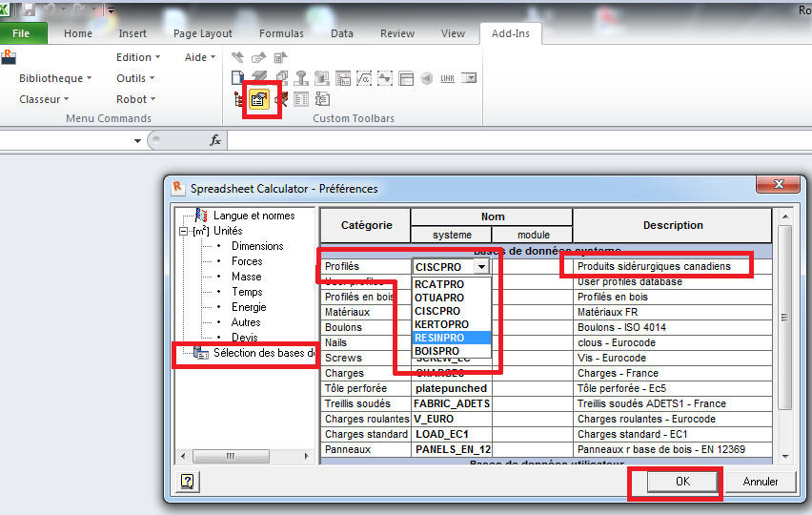Click the pencil-ruler icon in Custom Toolbars
The image size is (812, 515).
[237, 57]
